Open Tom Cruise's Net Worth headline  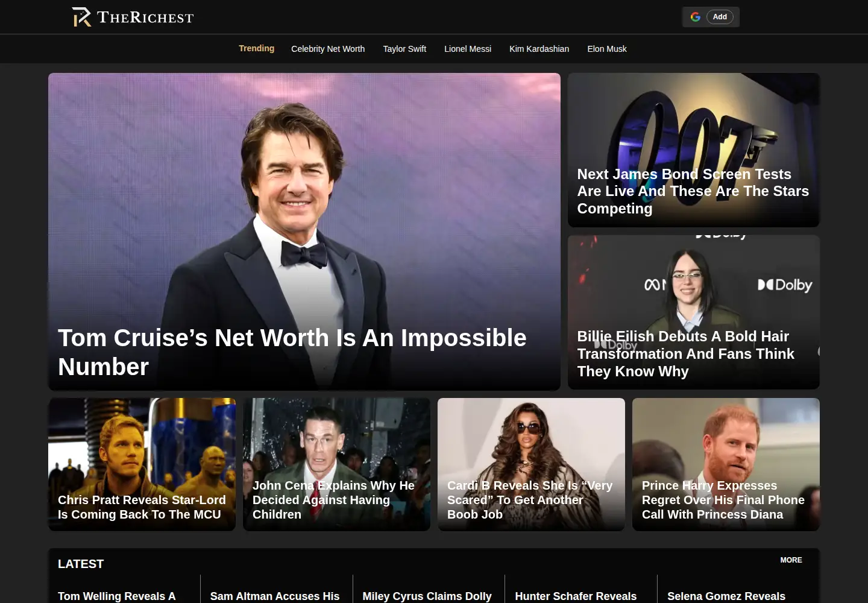click(292, 352)
